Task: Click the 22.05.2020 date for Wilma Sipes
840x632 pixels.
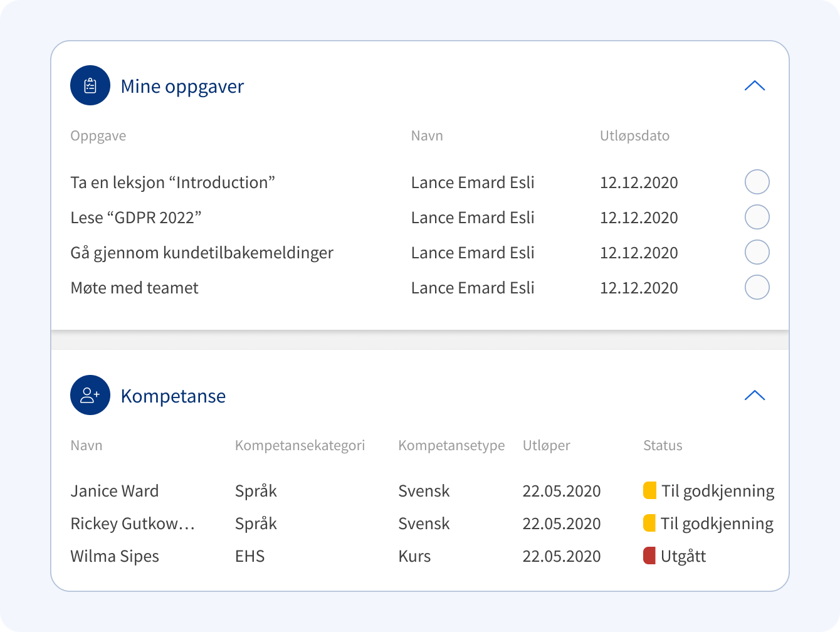Action: click(562, 556)
